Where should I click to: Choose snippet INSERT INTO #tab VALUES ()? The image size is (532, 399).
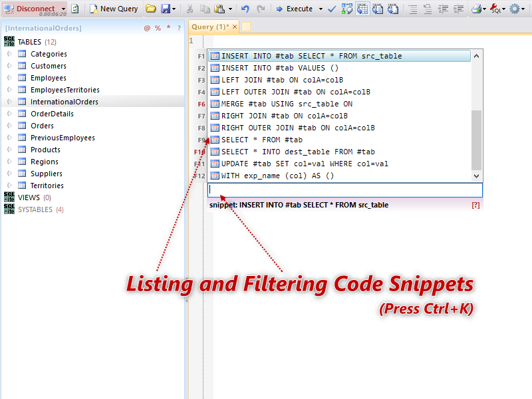pyautogui.click(x=340, y=68)
